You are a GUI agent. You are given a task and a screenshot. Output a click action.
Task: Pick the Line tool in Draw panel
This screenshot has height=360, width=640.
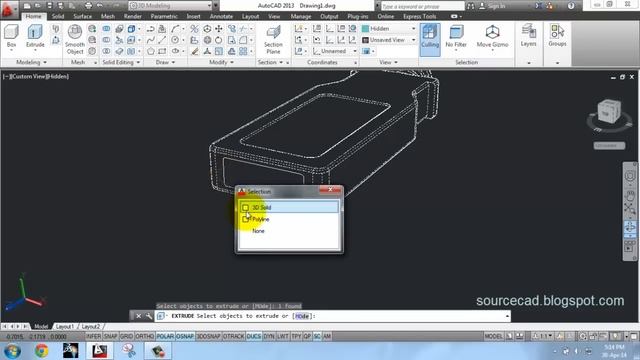pyautogui.click(x=162, y=40)
